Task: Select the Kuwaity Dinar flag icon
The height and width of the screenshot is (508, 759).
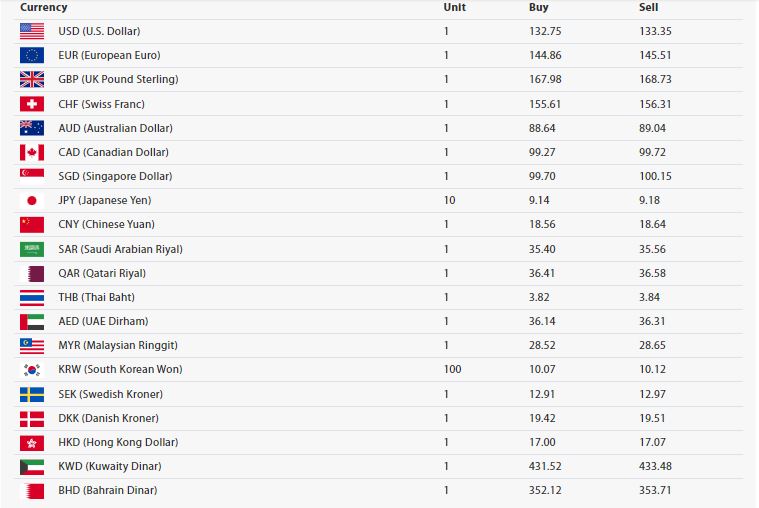Action: 32,466
